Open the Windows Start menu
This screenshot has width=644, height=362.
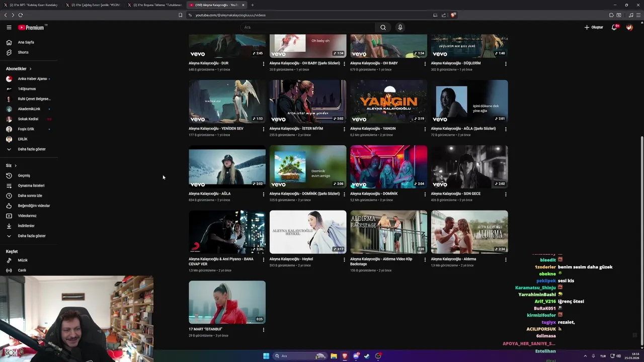pos(266,356)
